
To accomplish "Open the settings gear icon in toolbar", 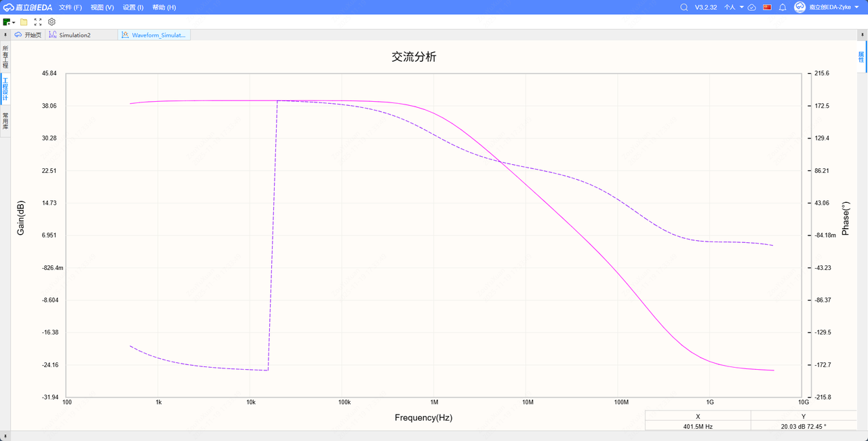I will point(52,22).
